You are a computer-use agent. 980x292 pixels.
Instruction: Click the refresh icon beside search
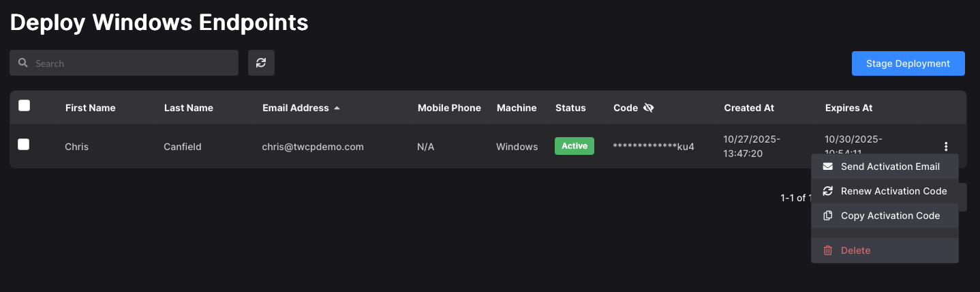(261, 63)
